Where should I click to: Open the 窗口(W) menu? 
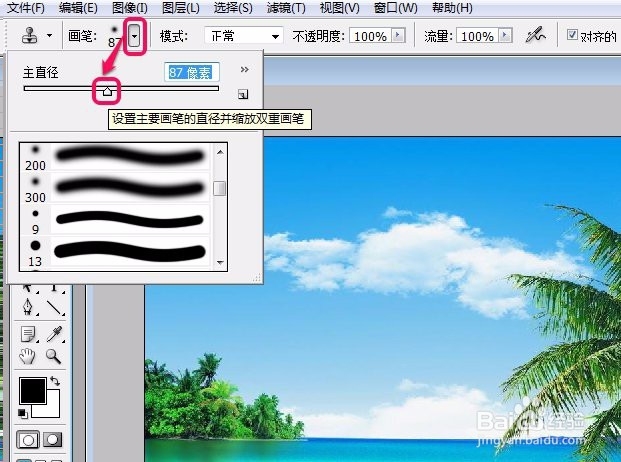[395, 7]
